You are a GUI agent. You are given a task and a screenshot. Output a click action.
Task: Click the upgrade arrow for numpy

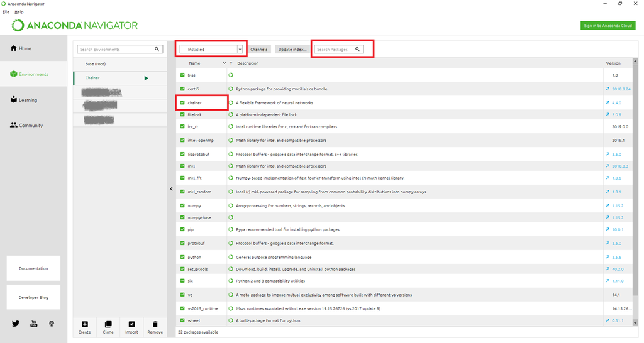point(607,205)
